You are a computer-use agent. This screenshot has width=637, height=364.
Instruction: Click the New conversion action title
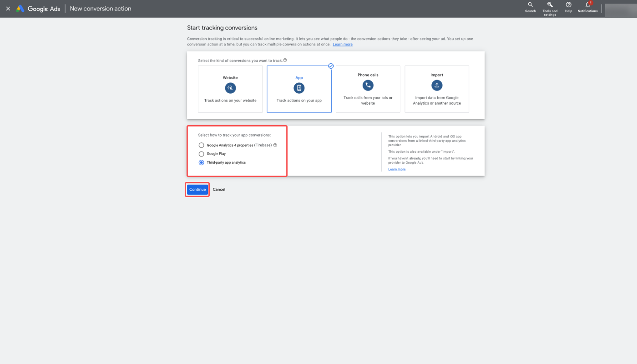pyautogui.click(x=101, y=9)
